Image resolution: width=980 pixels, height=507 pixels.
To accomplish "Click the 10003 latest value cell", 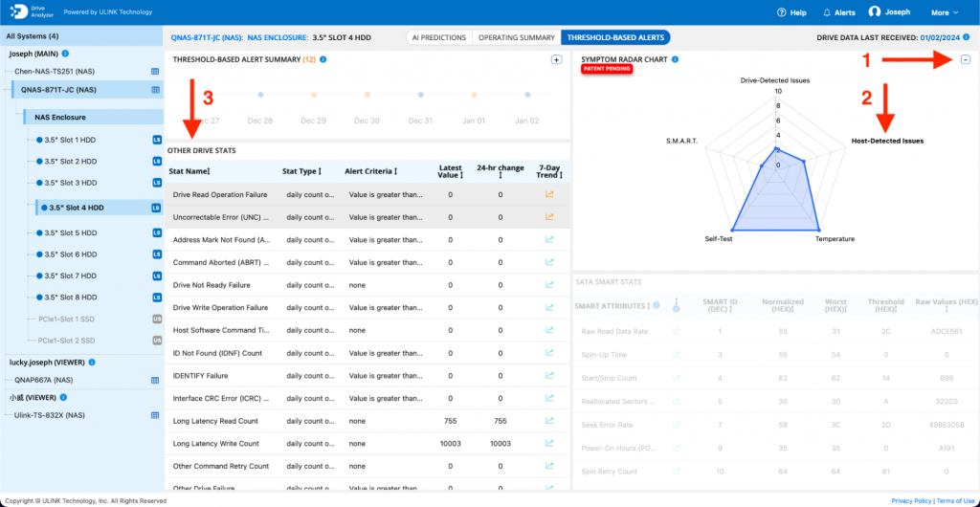I will click(x=450, y=443).
